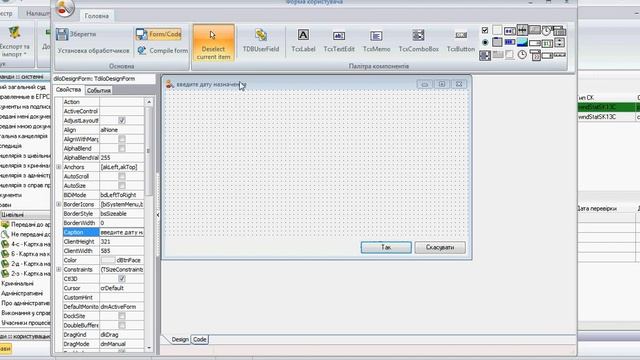Select the radio button component in the palette
This screenshot has height=360, width=640.
click(x=485, y=42)
